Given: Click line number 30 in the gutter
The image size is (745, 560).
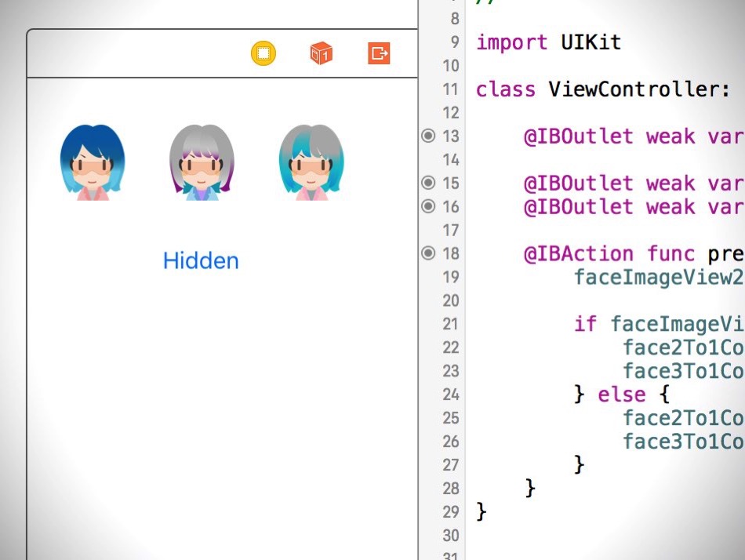Looking at the screenshot, I should (451, 535).
